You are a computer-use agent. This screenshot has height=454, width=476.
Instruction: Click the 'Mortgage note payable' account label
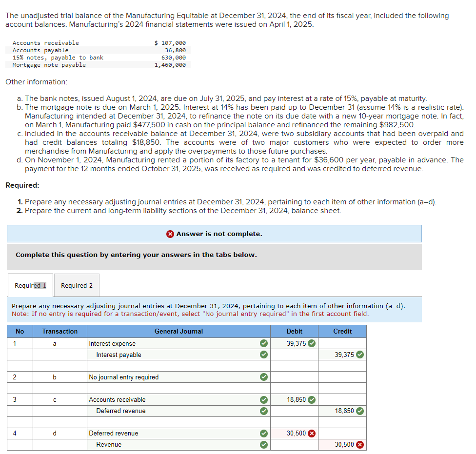[49, 65]
